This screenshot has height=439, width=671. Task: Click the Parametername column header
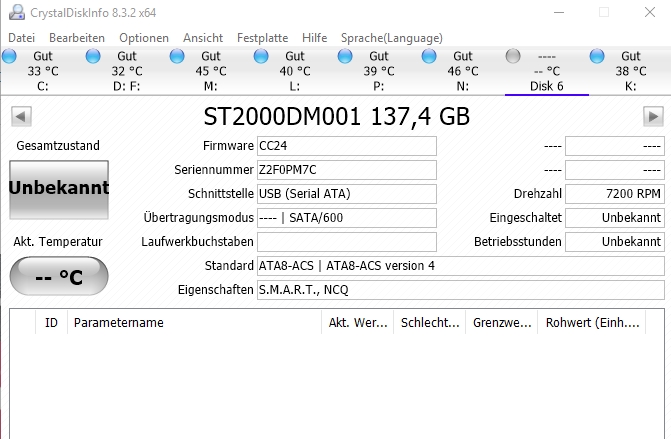pyautogui.click(x=194, y=323)
